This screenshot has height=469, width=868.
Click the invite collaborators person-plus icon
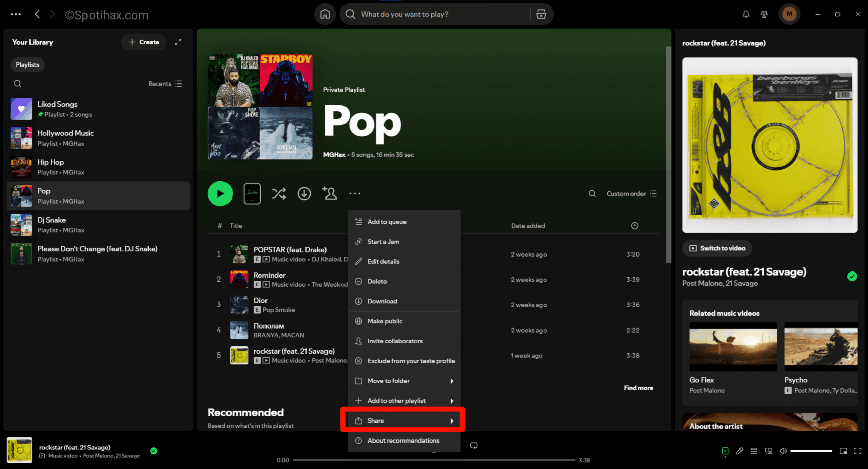(330, 193)
